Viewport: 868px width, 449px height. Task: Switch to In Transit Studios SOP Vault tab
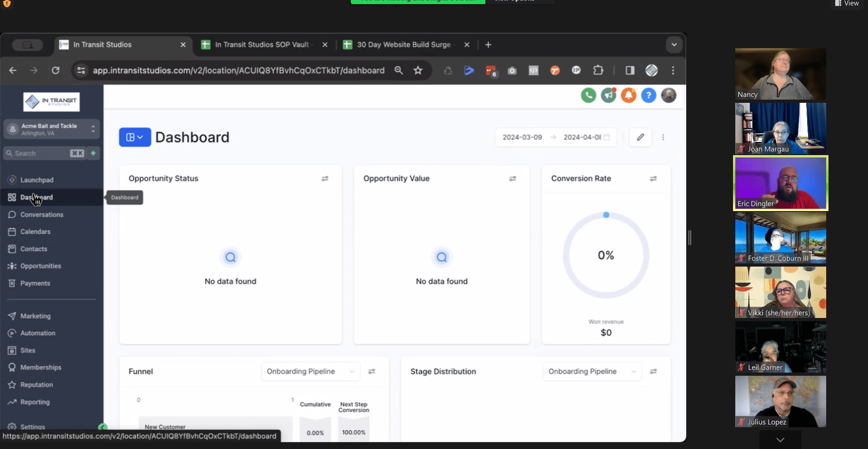[x=262, y=45]
